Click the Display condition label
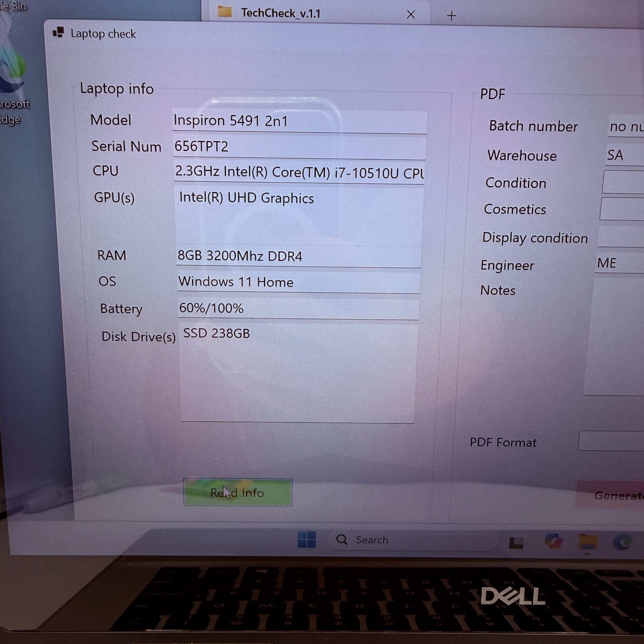This screenshot has width=644, height=644. coord(535,238)
